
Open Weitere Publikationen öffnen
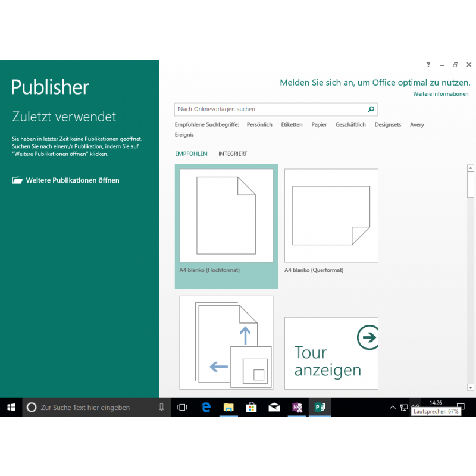point(72,180)
